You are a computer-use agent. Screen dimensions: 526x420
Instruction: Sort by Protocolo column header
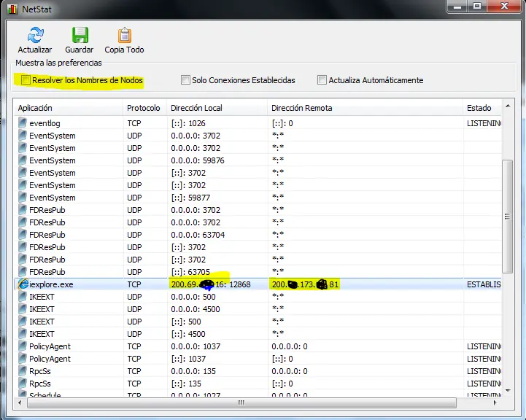tap(145, 108)
